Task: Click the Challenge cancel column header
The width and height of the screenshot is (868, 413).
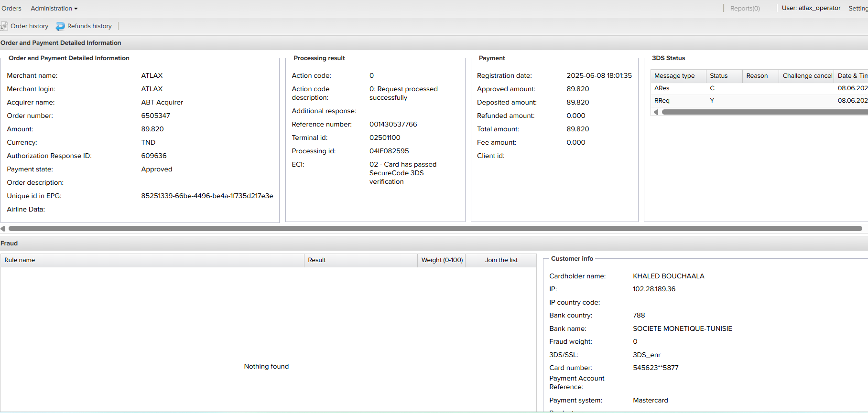Action: click(x=807, y=76)
